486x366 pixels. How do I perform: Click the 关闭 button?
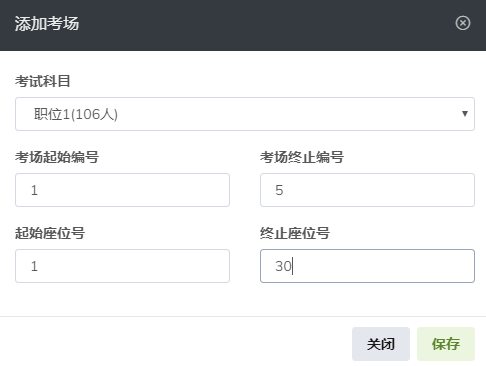(x=381, y=344)
